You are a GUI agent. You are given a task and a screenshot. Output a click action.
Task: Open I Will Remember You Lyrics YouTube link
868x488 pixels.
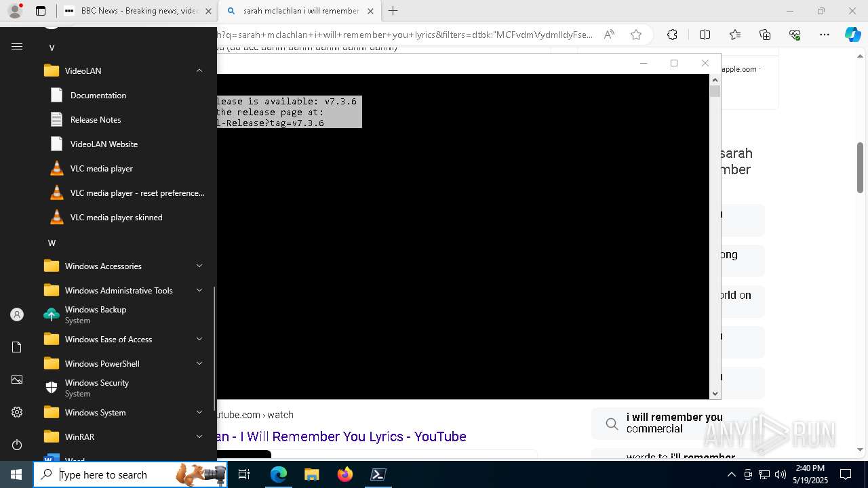(x=342, y=436)
